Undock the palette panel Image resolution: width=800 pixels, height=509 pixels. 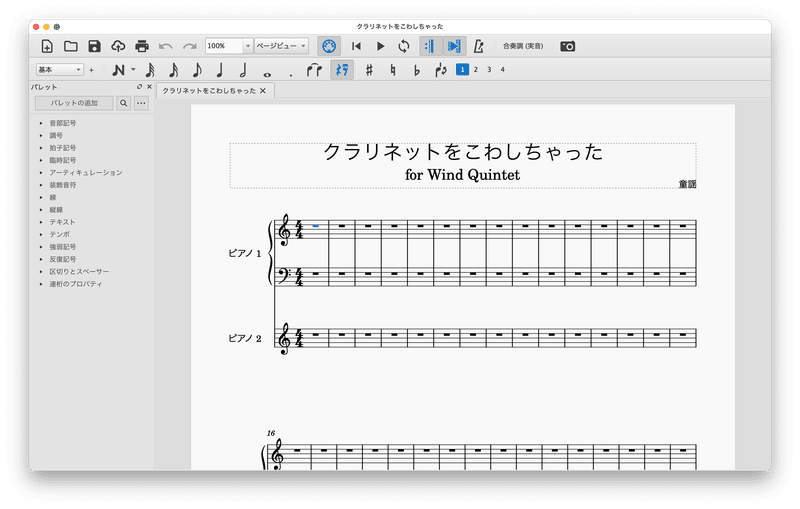click(x=139, y=87)
